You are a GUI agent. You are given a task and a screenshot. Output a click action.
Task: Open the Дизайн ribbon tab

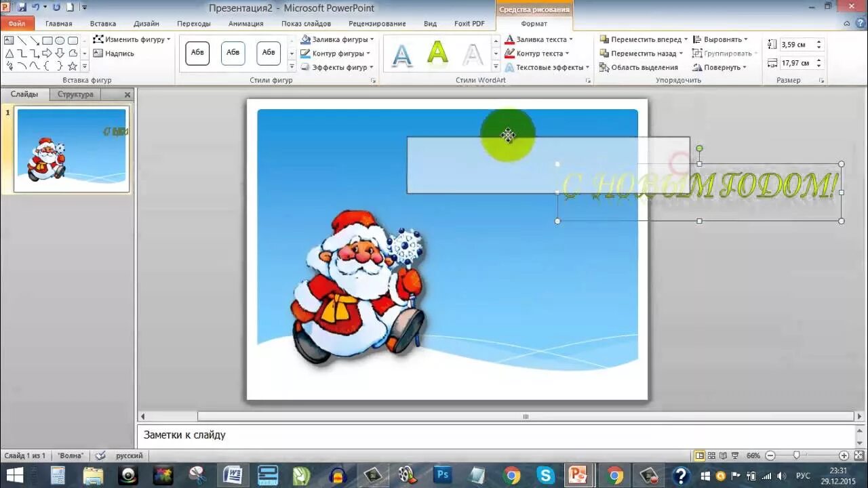[x=146, y=24]
